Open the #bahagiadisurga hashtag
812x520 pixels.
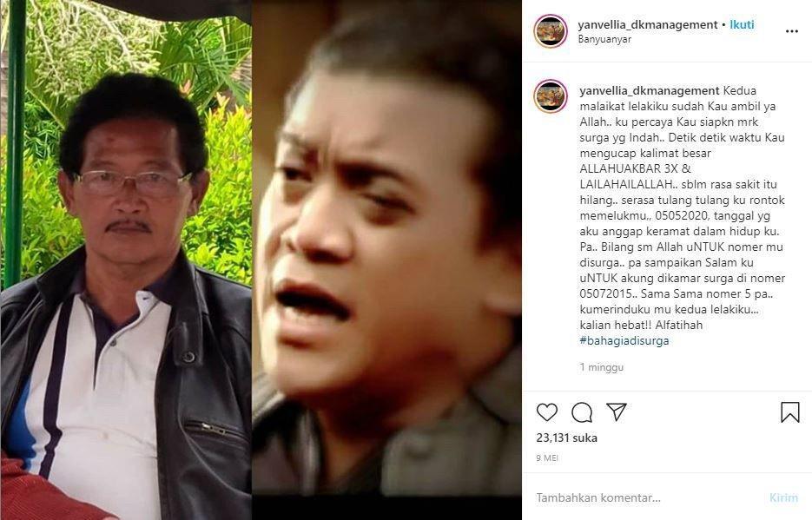click(x=624, y=340)
